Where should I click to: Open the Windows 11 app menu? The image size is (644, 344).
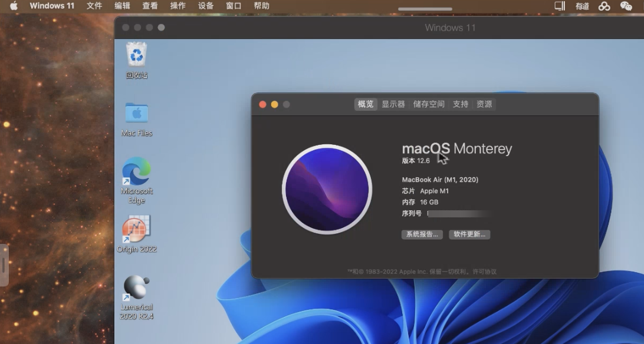click(52, 6)
